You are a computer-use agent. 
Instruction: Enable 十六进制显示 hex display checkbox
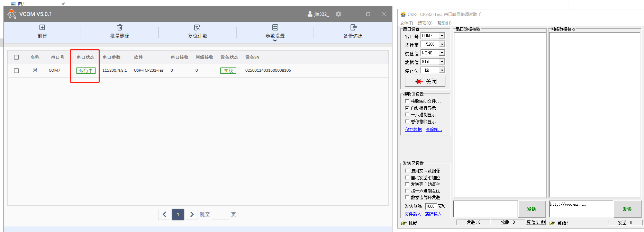407,115
